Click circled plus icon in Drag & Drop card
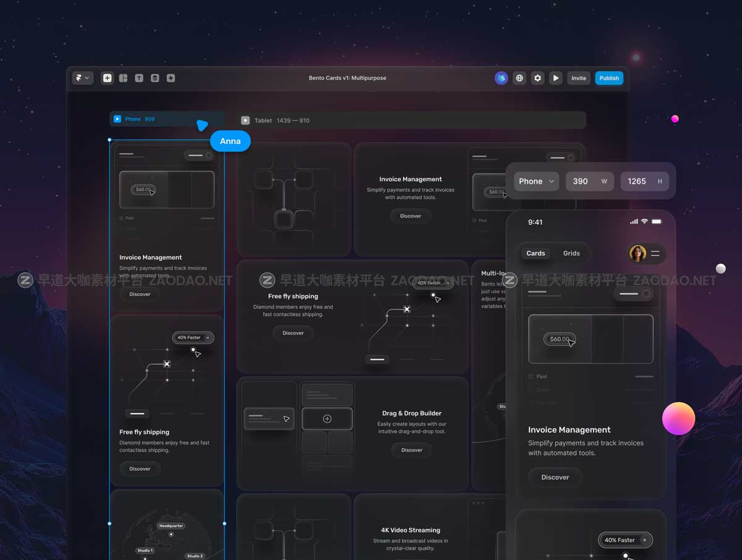 (x=327, y=418)
